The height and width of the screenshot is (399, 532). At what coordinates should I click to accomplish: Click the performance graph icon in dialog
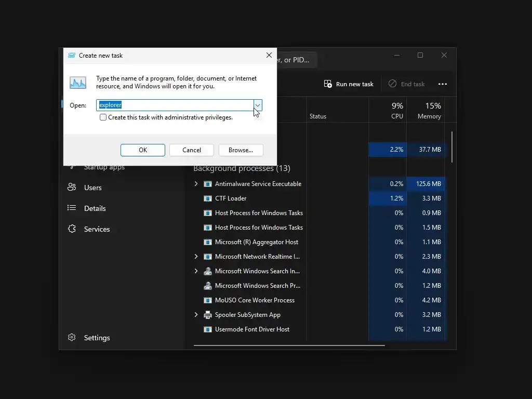coord(78,83)
